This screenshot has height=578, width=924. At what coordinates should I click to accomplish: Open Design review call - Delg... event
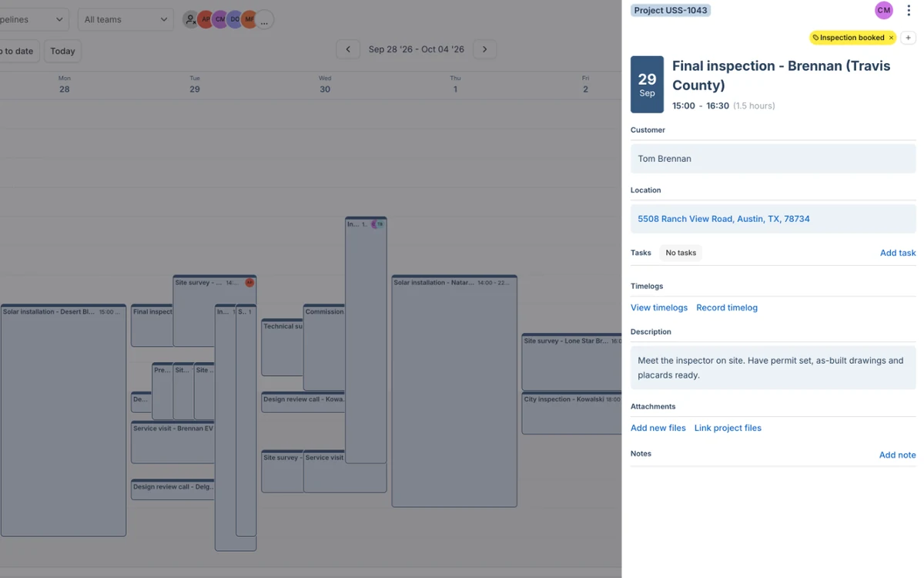[172, 489]
